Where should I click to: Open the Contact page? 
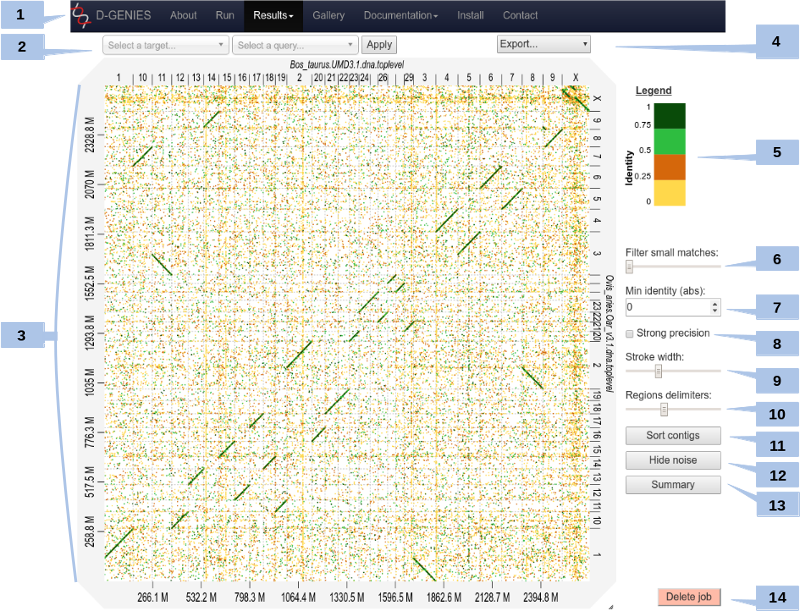click(520, 16)
